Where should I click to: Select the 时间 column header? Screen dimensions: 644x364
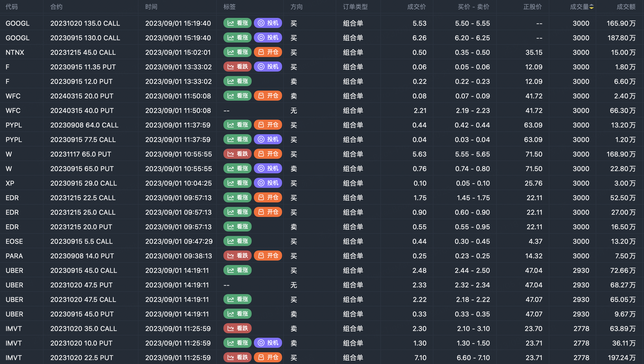click(151, 7)
